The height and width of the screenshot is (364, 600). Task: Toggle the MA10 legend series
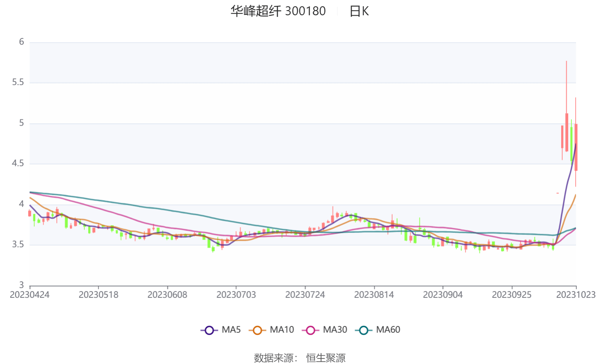(271, 330)
